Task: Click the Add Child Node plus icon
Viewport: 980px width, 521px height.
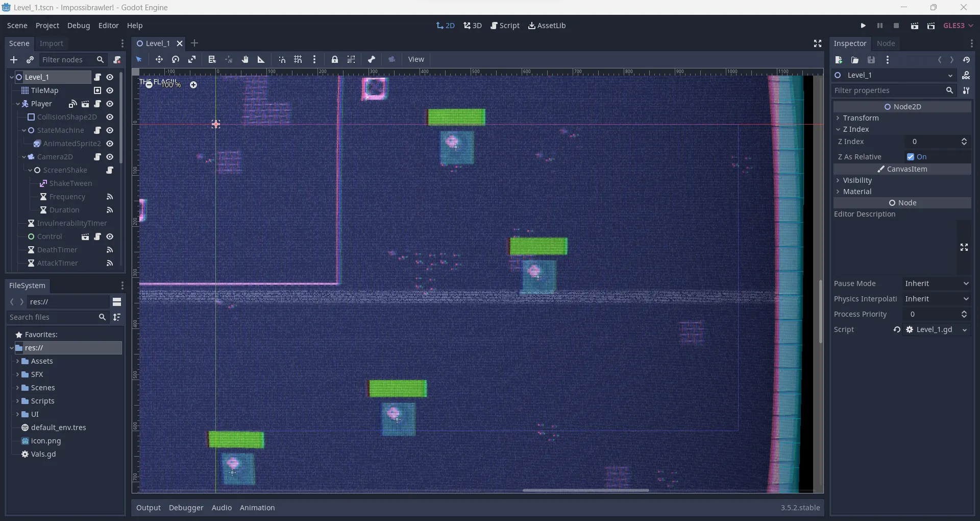Action: [x=14, y=60]
